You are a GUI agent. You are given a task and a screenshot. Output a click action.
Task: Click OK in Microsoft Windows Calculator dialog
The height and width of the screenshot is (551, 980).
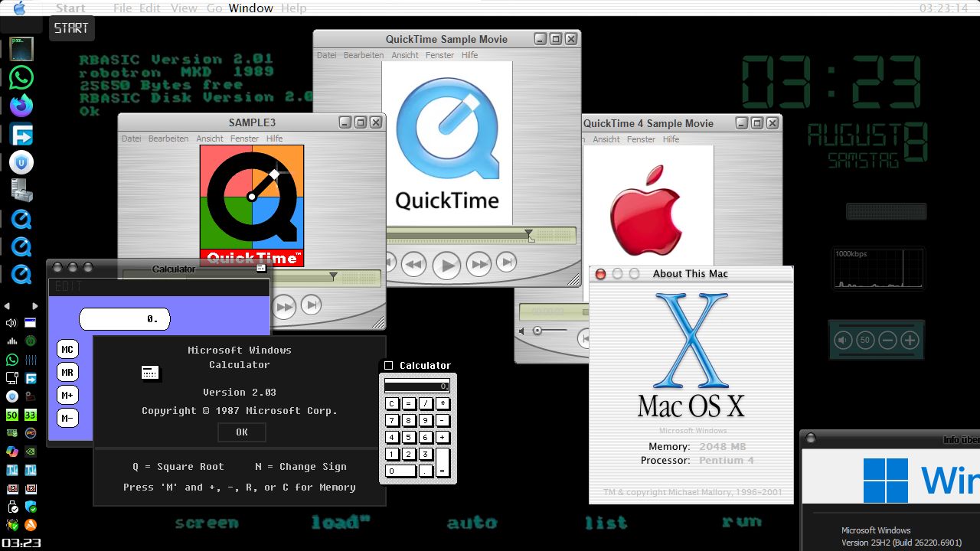coord(242,432)
